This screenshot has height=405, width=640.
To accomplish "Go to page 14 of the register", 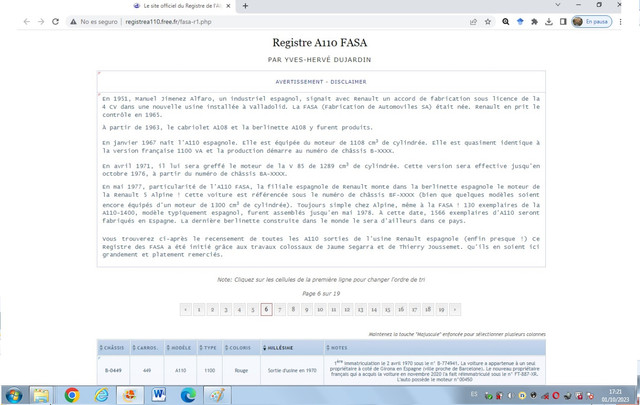I will coord(374,309).
